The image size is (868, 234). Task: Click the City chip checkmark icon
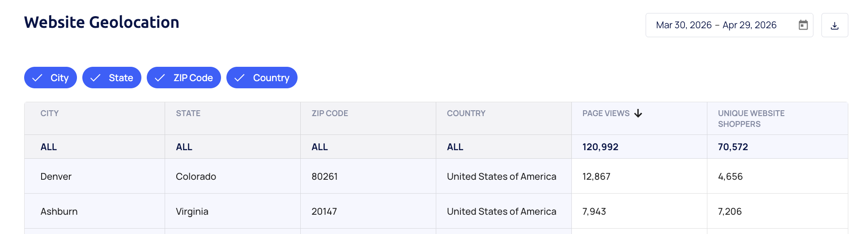click(x=38, y=78)
